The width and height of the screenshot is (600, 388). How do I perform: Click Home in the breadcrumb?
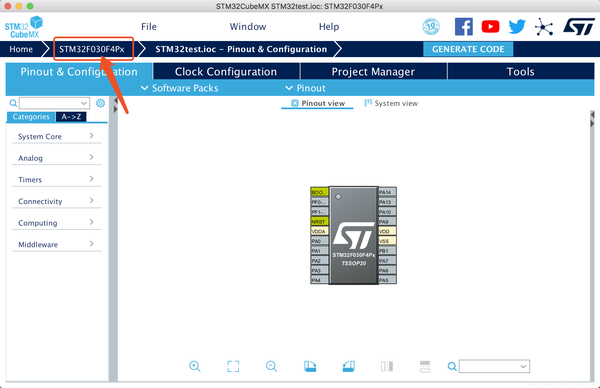click(21, 49)
